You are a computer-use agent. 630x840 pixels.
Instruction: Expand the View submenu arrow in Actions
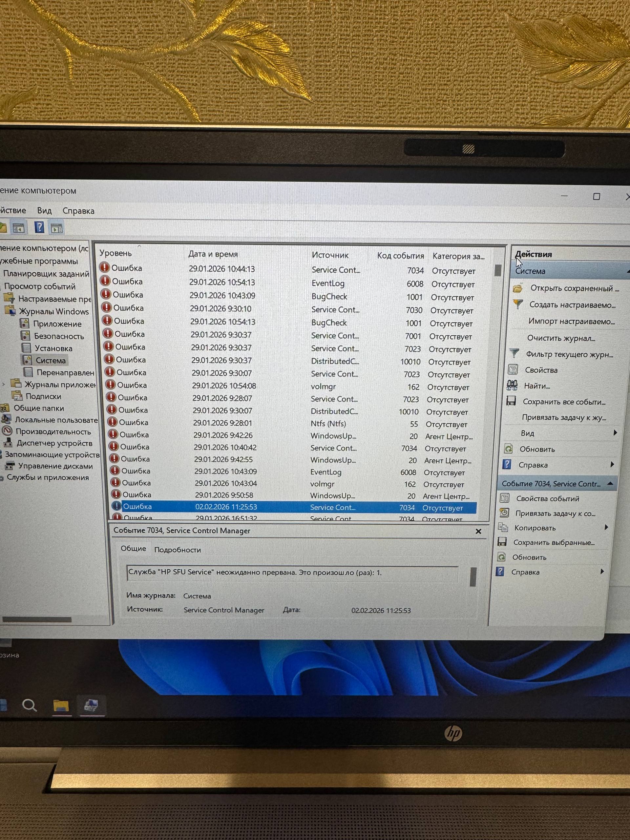615,433
